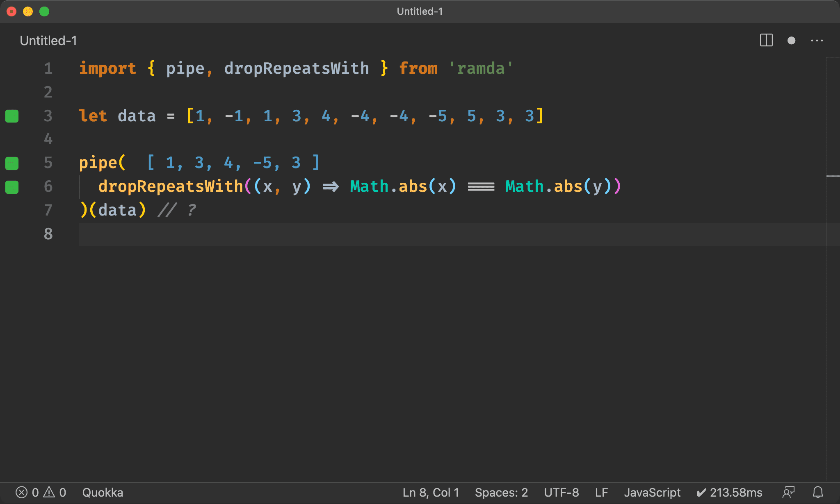The height and width of the screenshot is (504, 840).
Task: Click the inline result [ 1, 3, 4, -5, 3 ]
Action: [233, 163]
